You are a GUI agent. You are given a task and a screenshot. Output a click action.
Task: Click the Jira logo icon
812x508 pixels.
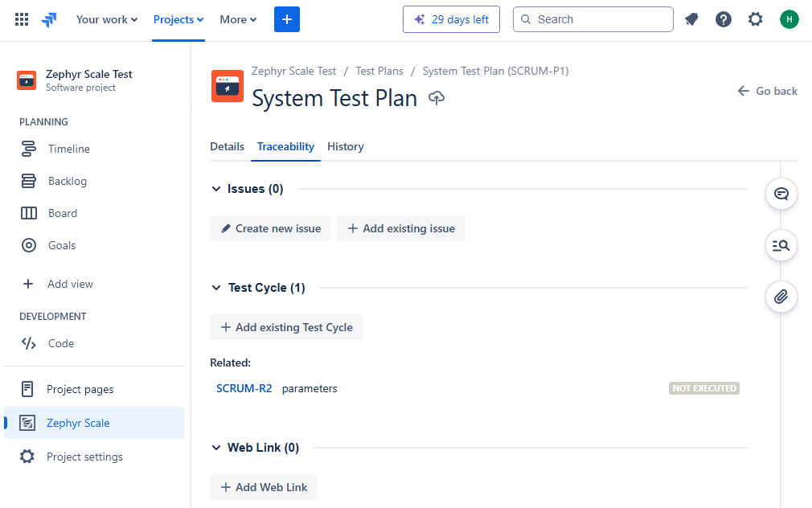tap(49, 19)
